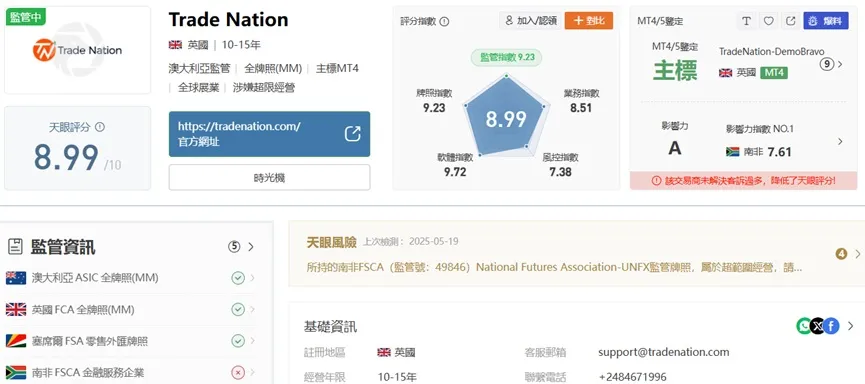
Task: Click info icon next to 天眼評分
Action: (x=100, y=127)
